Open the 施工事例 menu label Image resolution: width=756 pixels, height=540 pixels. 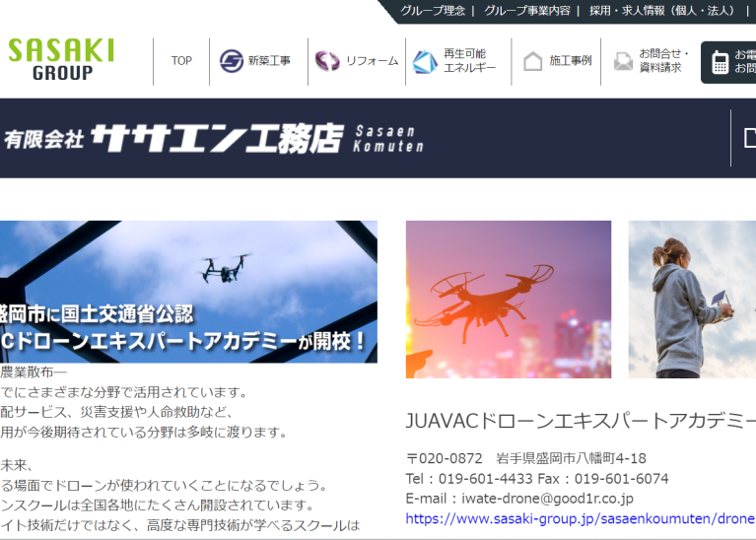[x=571, y=61]
